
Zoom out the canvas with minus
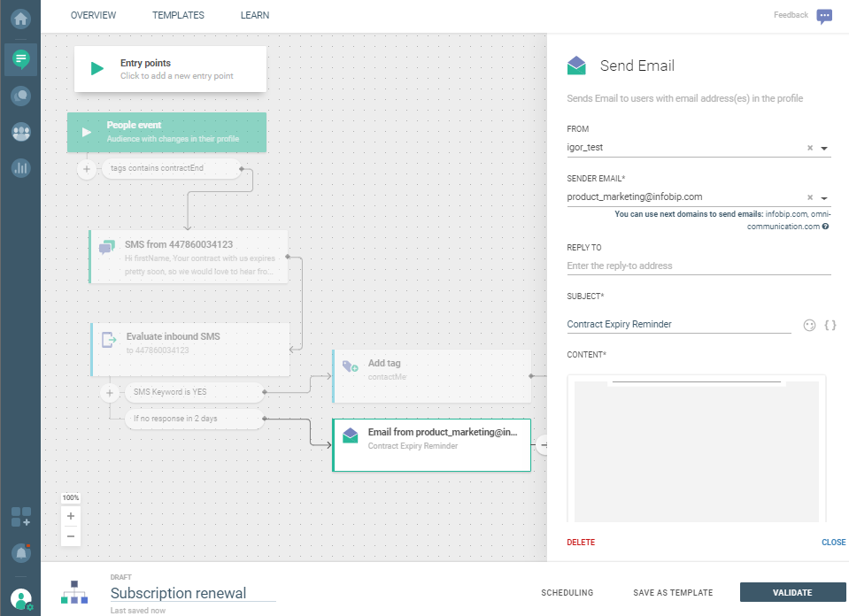coord(71,535)
